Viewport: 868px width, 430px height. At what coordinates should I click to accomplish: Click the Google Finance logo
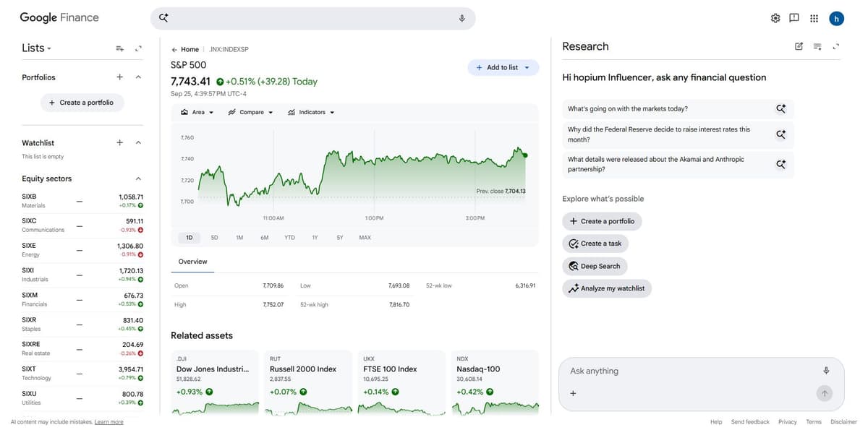pyautogui.click(x=59, y=17)
